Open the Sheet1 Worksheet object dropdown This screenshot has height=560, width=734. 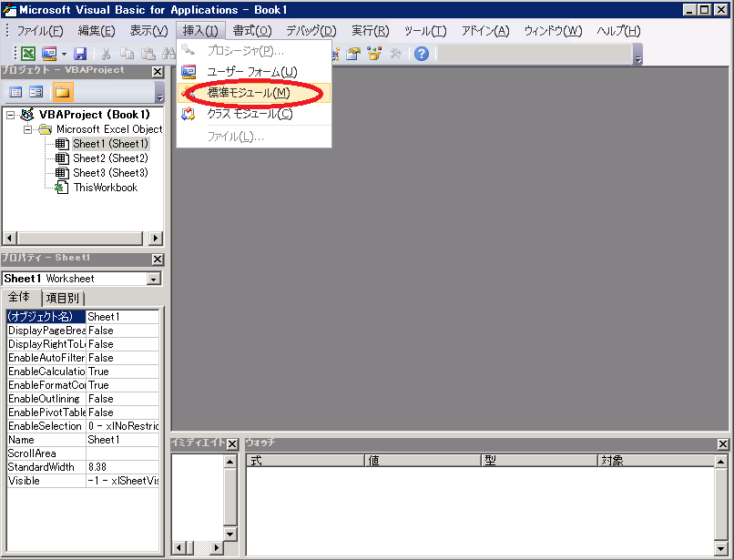pos(153,279)
